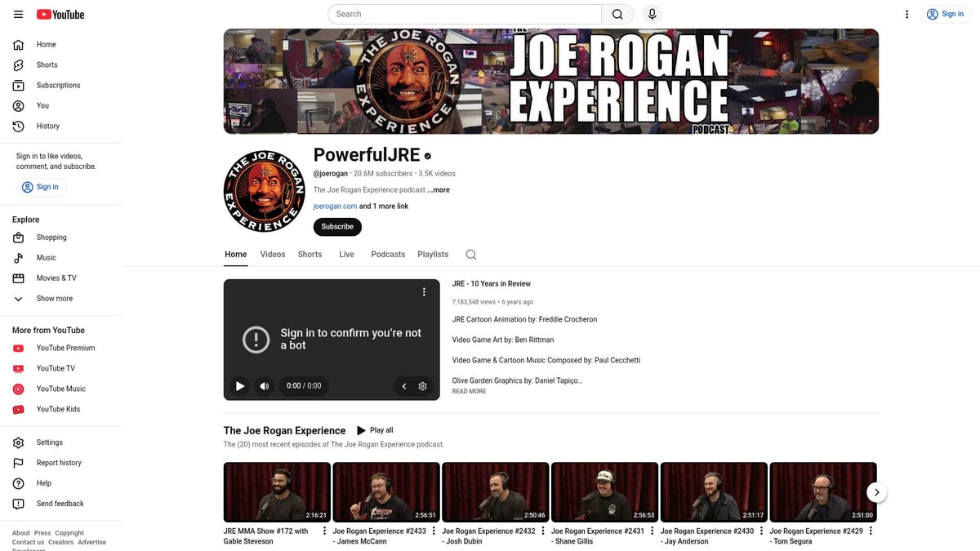
Task: Open the top-right settings kebab menu
Action: click(906, 14)
